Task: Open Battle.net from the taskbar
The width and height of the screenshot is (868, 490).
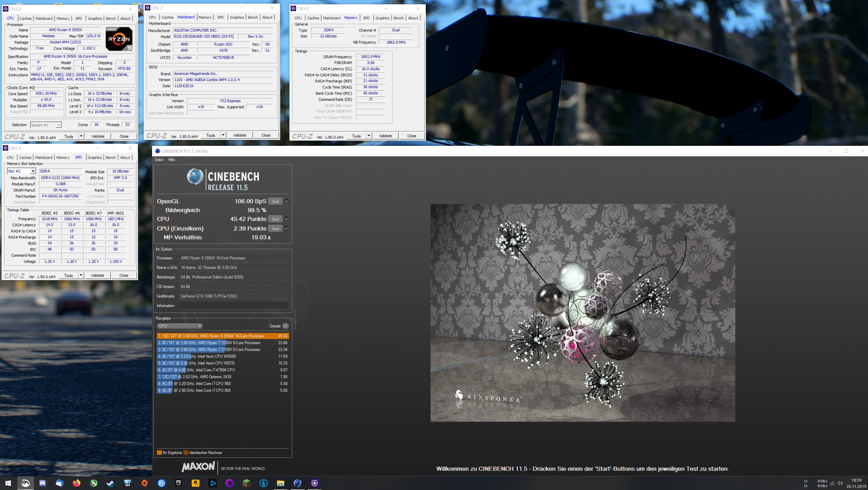Action: point(213,483)
